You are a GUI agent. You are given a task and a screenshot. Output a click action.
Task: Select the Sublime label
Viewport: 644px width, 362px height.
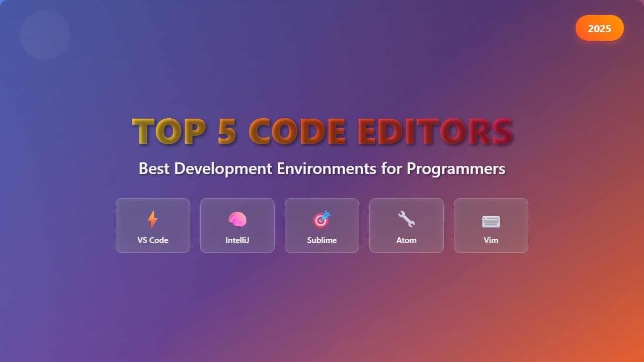tap(322, 240)
